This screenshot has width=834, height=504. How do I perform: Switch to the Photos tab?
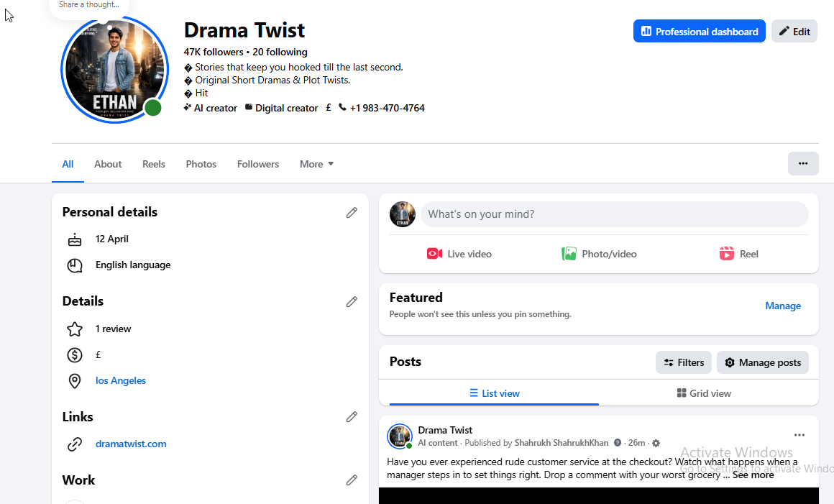[x=201, y=164]
